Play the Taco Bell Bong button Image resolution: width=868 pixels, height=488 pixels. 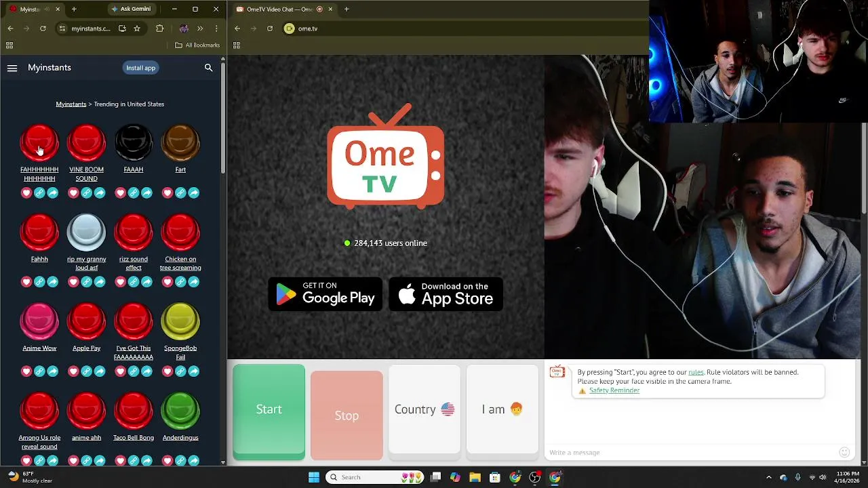134,411
